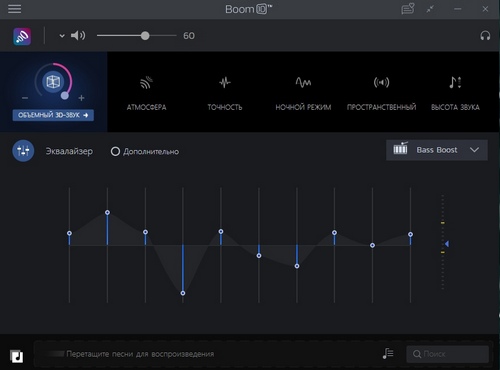This screenshot has height=370, width=500.
Task: Open the Bass Boost preset dropdown
Action: coord(437,150)
